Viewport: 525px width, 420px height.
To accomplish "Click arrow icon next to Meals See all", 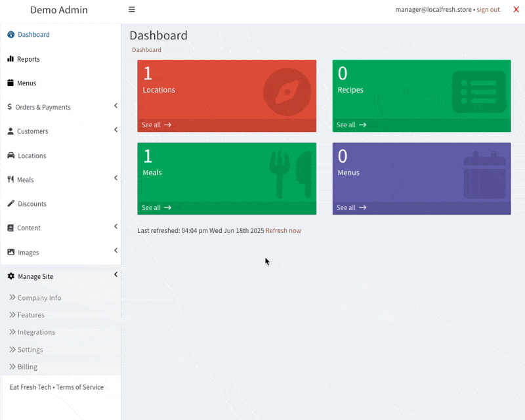I will (168, 207).
